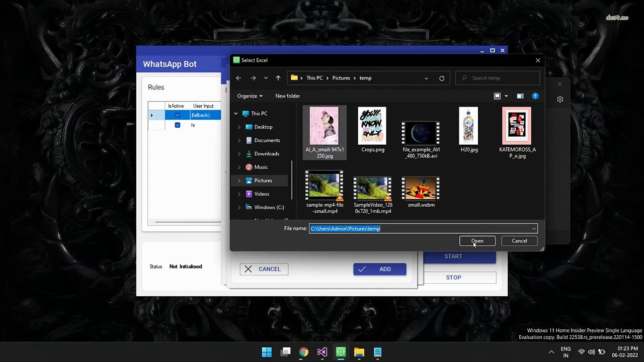The height and width of the screenshot is (362, 644).
Task: Click the New folder button
Action: click(x=287, y=96)
